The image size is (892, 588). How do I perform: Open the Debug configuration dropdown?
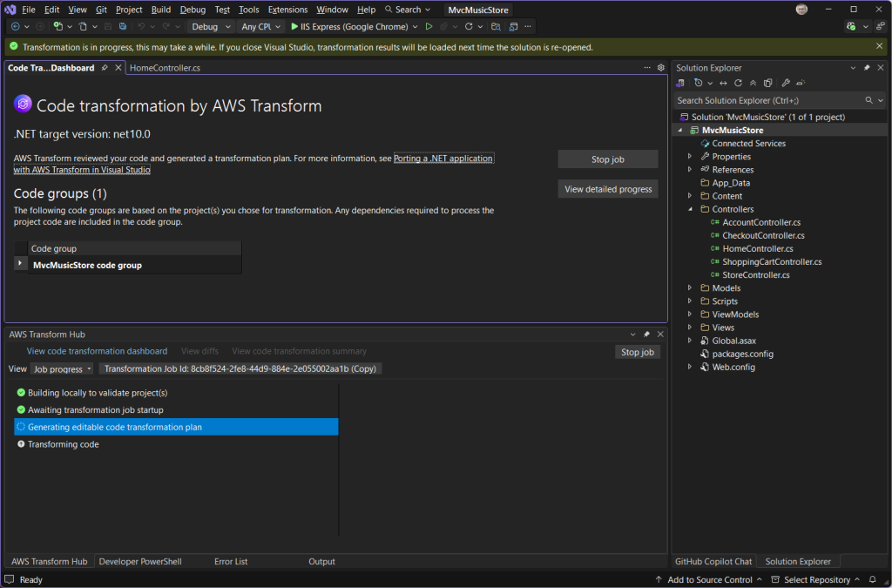pos(210,26)
